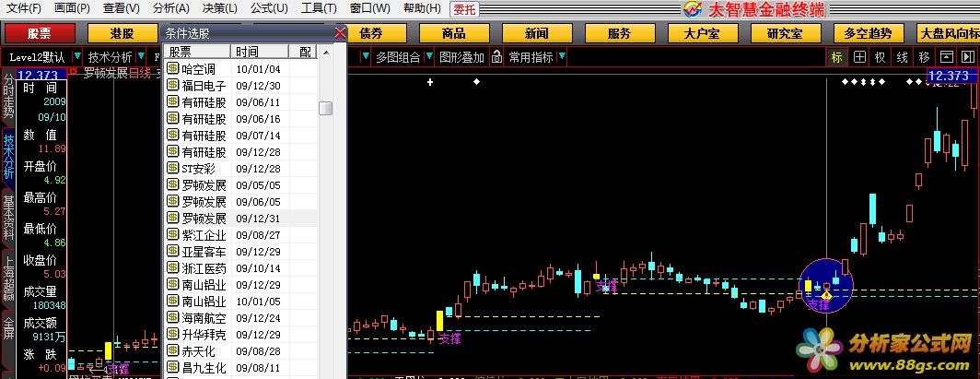Click the coin icon beside 海南航空
The width and height of the screenshot is (980, 379).
pos(173,318)
